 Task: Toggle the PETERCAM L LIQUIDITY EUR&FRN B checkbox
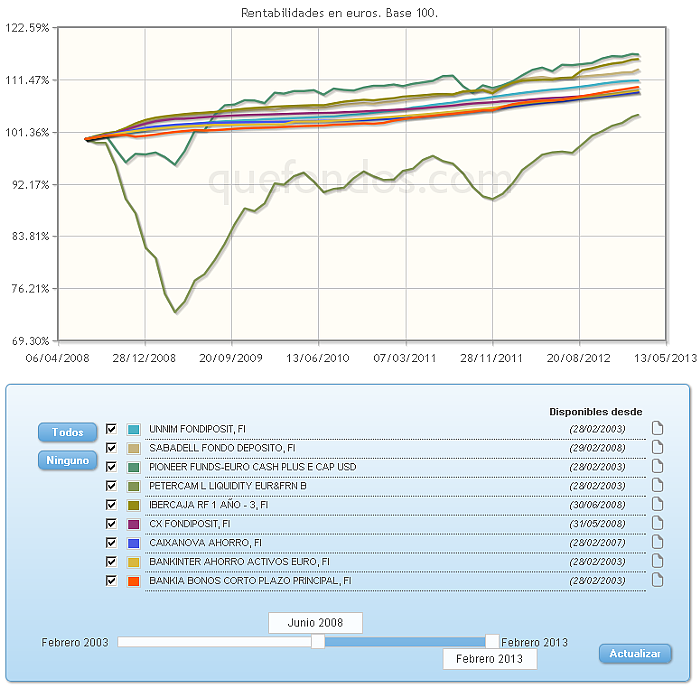pyautogui.click(x=111, y=486)
